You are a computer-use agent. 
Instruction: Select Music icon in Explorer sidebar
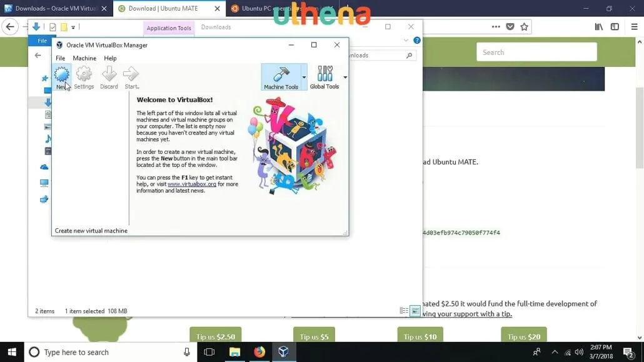(48, 138)
